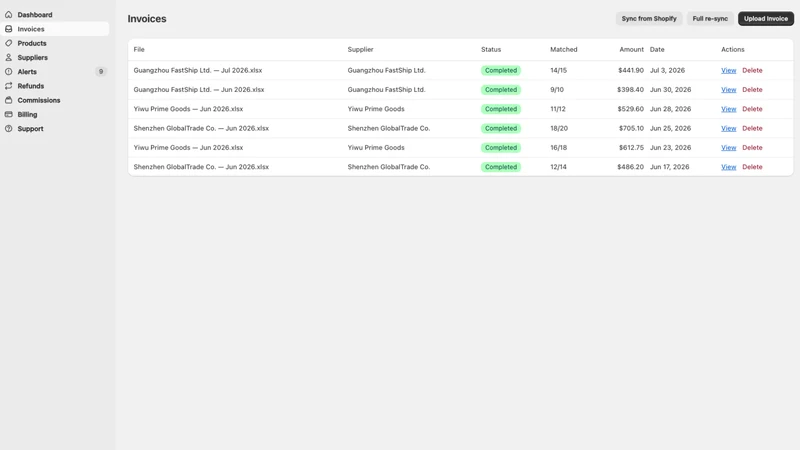This screenshot has height=450, width=800.
Task: Delete the Shenzhen GlobalTrade $705.10 invoice
Action: (x=752, y=129)
